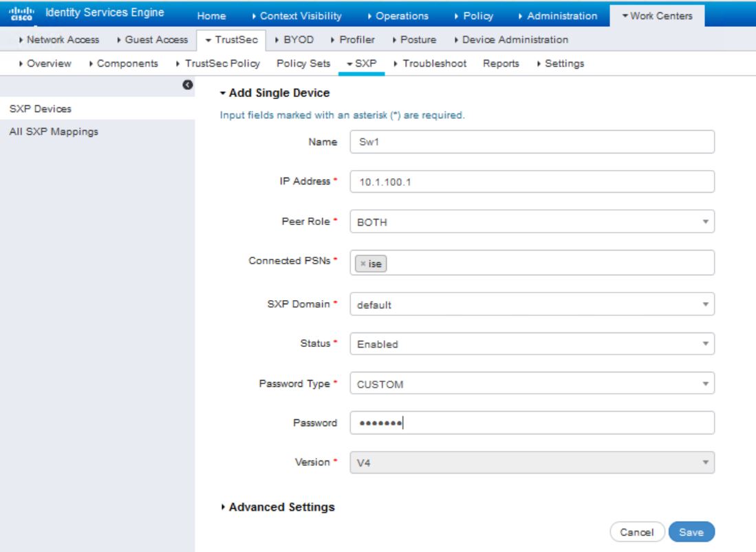Screen dimensions: 756x552
Task: Go to Guest Access work center
Action: (x=152, y=39)
